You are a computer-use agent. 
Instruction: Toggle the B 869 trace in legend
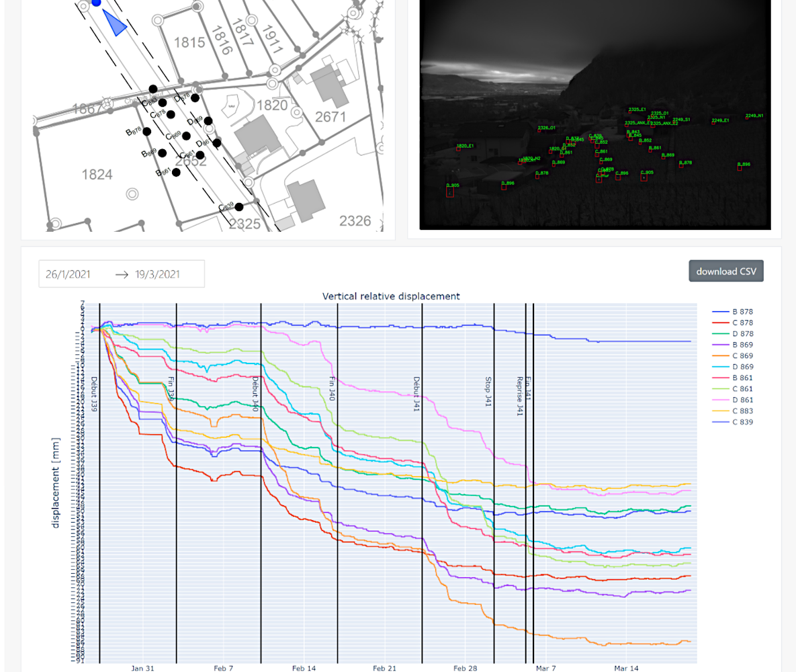(x=733, y=345)
